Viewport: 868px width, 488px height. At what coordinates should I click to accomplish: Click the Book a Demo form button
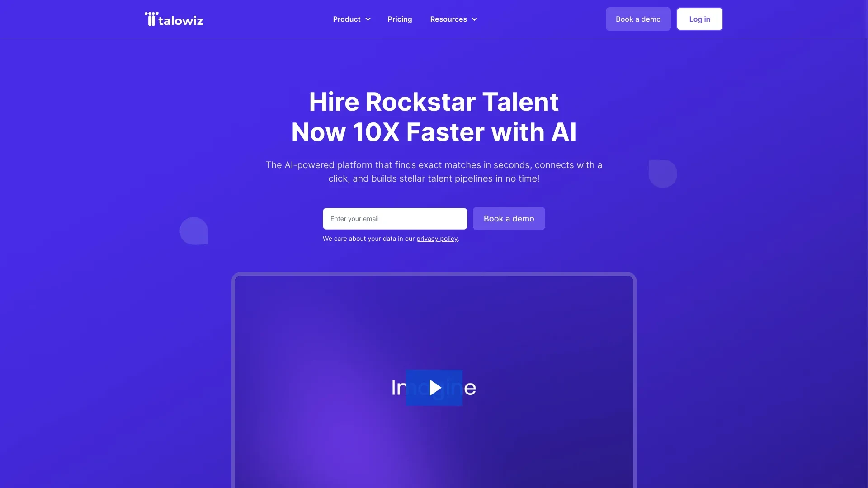click(509, 218)
